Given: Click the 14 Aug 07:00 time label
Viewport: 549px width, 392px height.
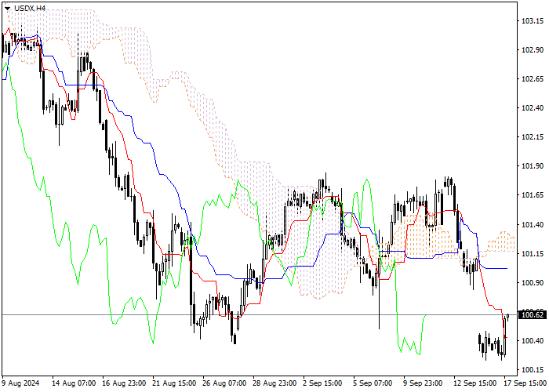Looking at the screenshot, I should (x=74, y=383).
